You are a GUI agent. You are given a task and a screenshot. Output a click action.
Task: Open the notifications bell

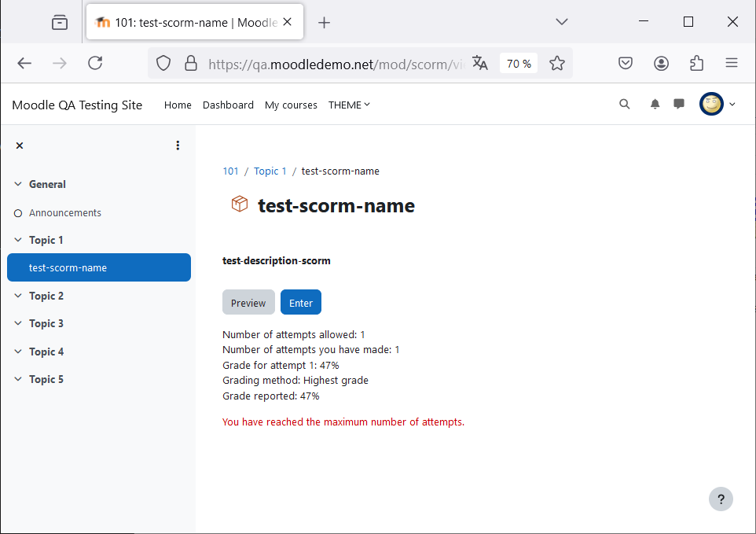coord(655,104)
